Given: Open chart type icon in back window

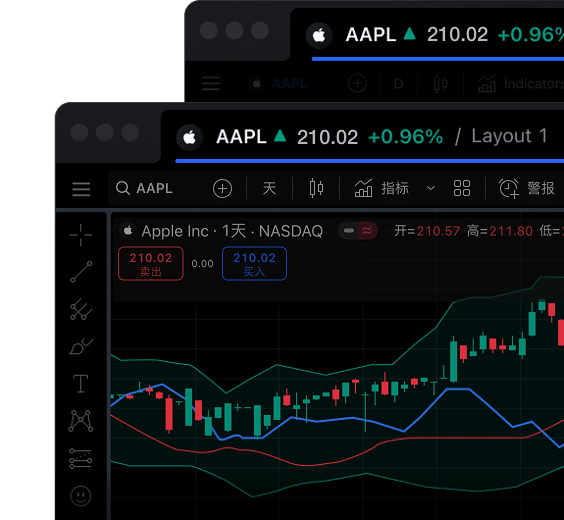Looking at the screenshot, I should coord(441,84).
